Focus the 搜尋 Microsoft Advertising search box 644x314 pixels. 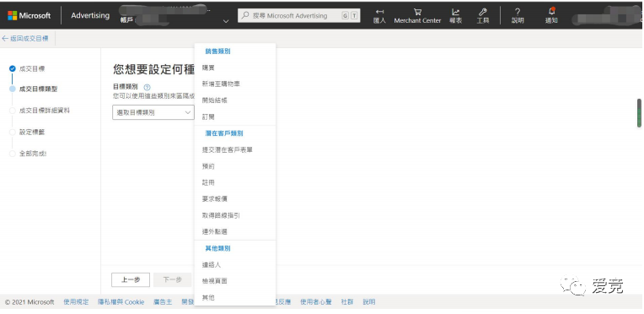tap(298, 16)
